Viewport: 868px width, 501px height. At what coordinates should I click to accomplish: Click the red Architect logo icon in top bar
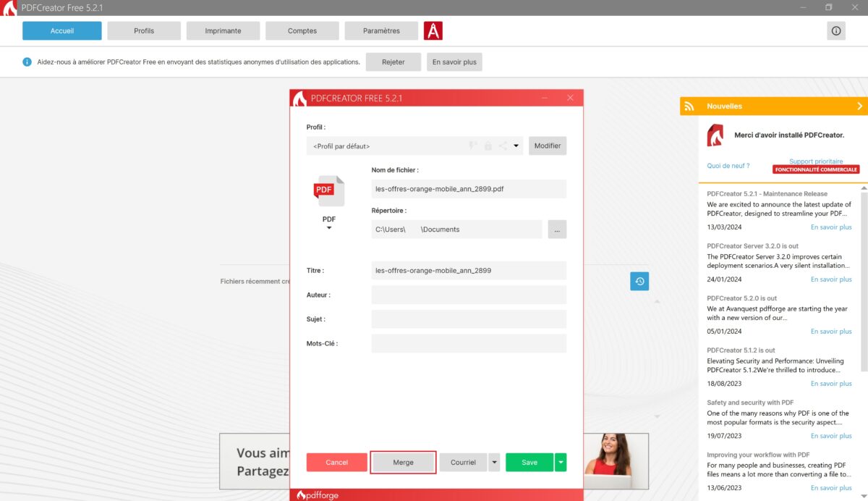click(x=433, y=31)
